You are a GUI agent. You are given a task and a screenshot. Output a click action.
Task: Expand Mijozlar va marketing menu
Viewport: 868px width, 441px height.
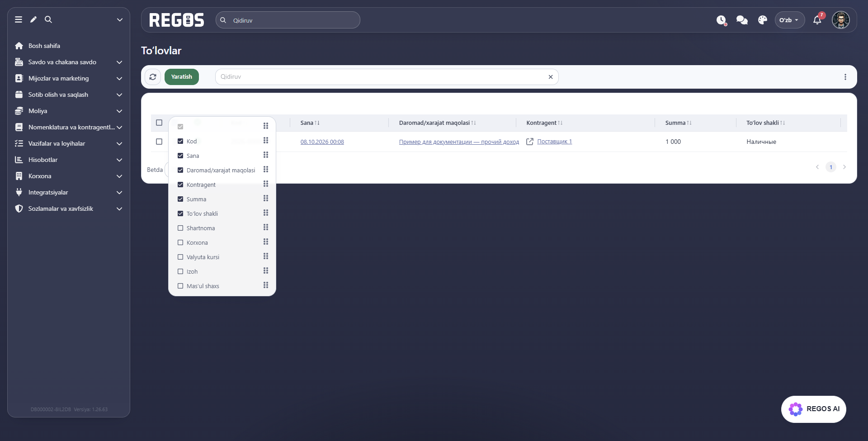[69, 78]
